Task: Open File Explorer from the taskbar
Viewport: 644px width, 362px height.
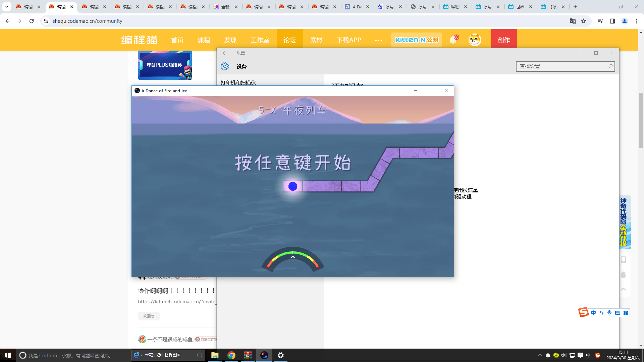Action: (x=215, y=355)
